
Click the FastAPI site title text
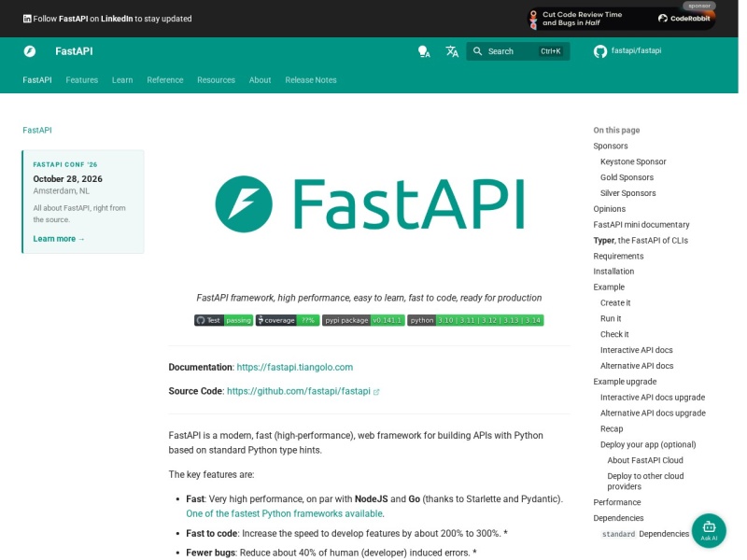(74, 51)
